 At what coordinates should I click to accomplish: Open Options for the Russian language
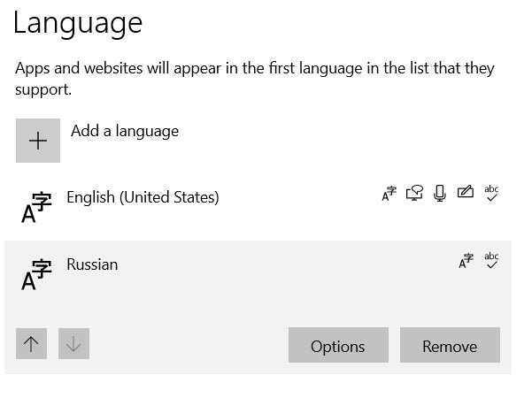[x=338, y=345]
